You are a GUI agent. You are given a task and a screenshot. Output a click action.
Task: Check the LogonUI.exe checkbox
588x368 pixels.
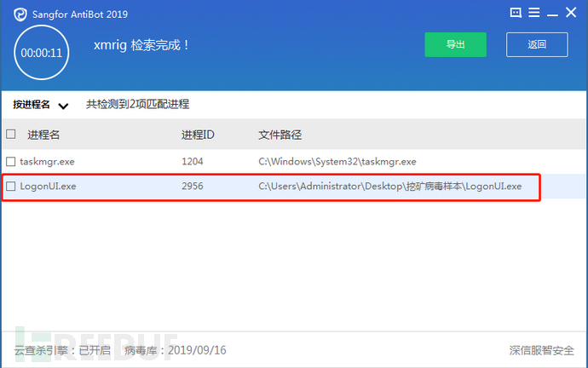pos(11,186)
